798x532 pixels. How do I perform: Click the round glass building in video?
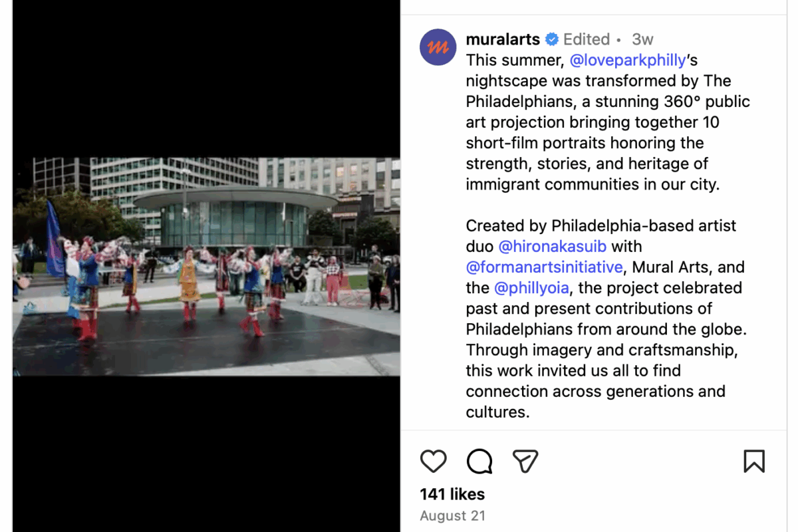(x=235, y=217)
